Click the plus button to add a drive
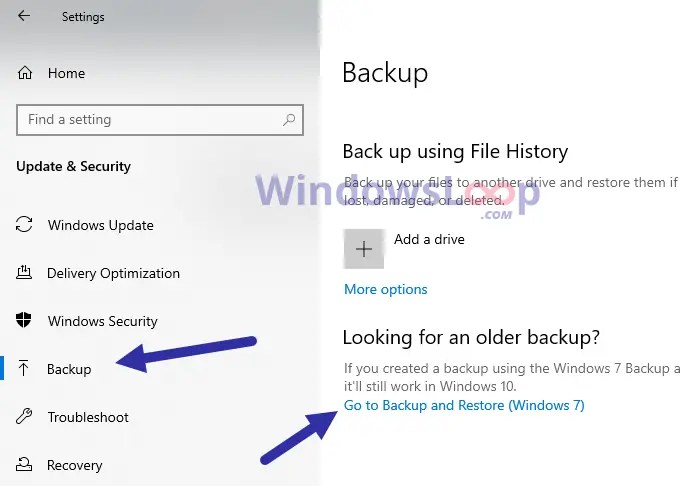 tap(363, 249)
